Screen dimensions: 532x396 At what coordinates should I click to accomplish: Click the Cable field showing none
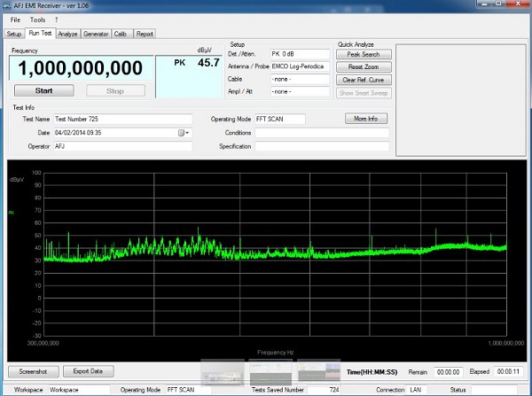300,79
